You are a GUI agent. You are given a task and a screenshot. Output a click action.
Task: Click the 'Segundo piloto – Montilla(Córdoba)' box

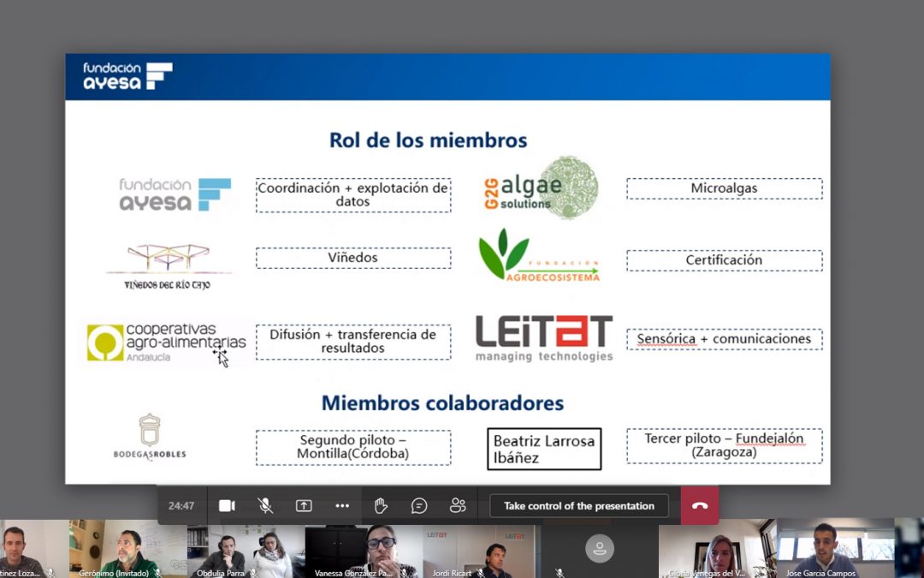[353, 447]
